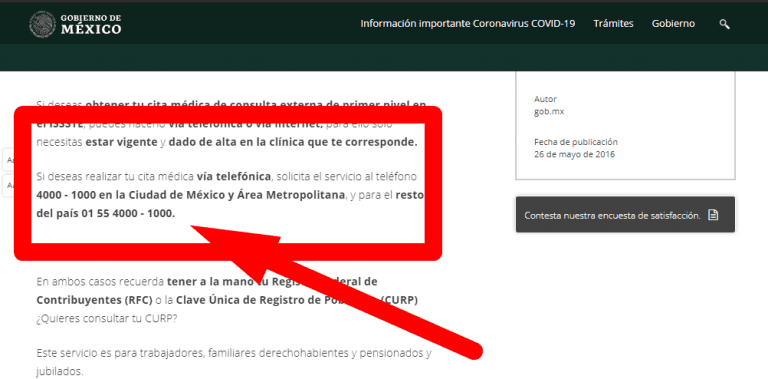Click the Gobierno de México logo
This screenshot has width=768, height=379.
[75, 24]
